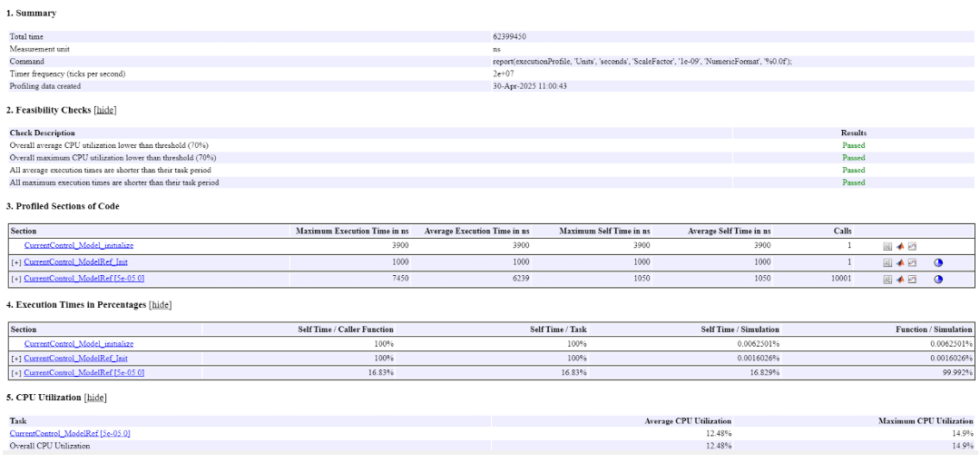The width and height of the screenshot is (980, 473).
Task: Expand CurrentControl_ModelRef [5e-05 0] in Profiled Sections
Action: click(15, 279)
